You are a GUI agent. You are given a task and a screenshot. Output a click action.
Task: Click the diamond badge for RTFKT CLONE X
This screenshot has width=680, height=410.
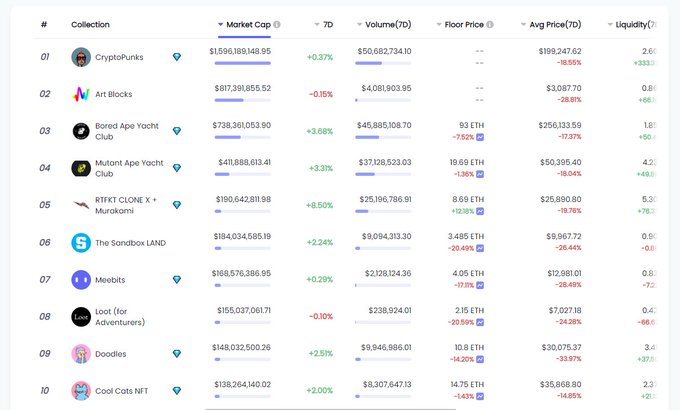tap(177, 205)
